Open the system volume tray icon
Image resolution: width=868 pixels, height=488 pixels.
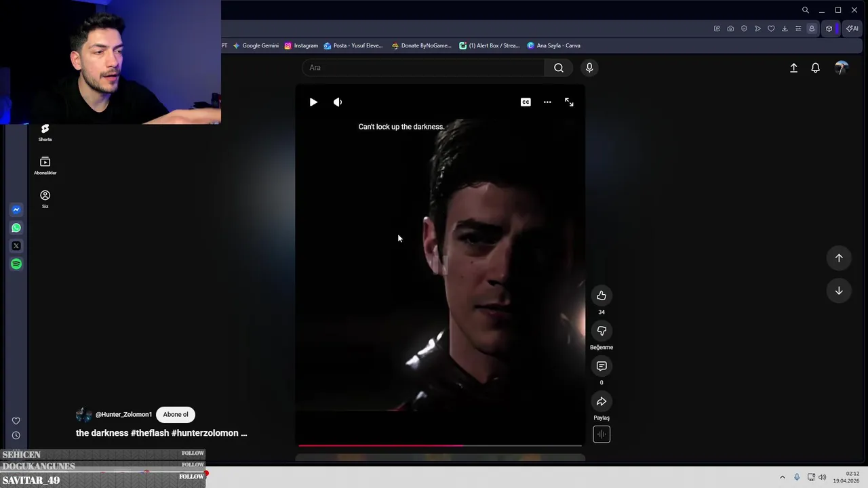click(x=823, y=477)
